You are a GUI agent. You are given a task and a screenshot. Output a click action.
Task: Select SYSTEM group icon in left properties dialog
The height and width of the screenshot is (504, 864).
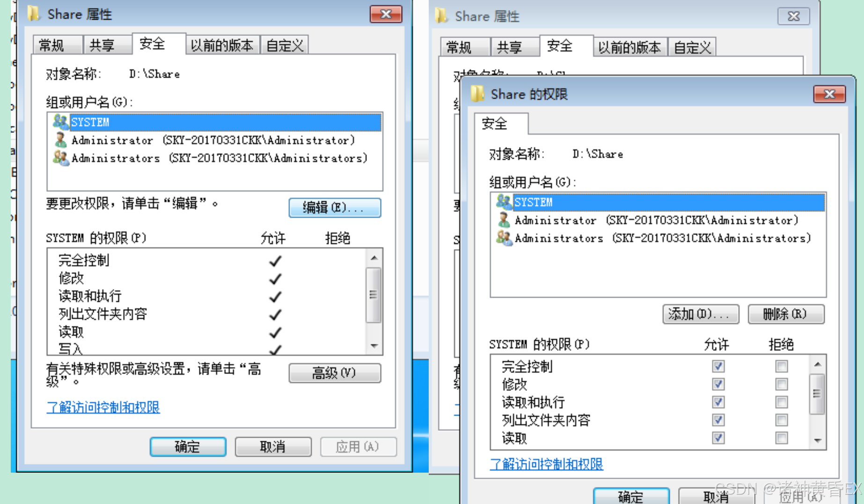(x=60, y=122)
